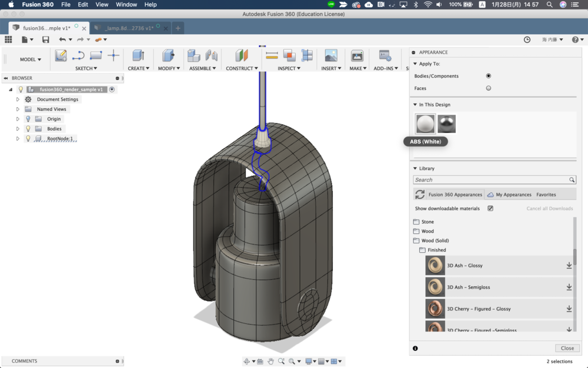Viewport: 588px width, 368px height.
Task: Collapse the Library section
Action: [415, 168]
